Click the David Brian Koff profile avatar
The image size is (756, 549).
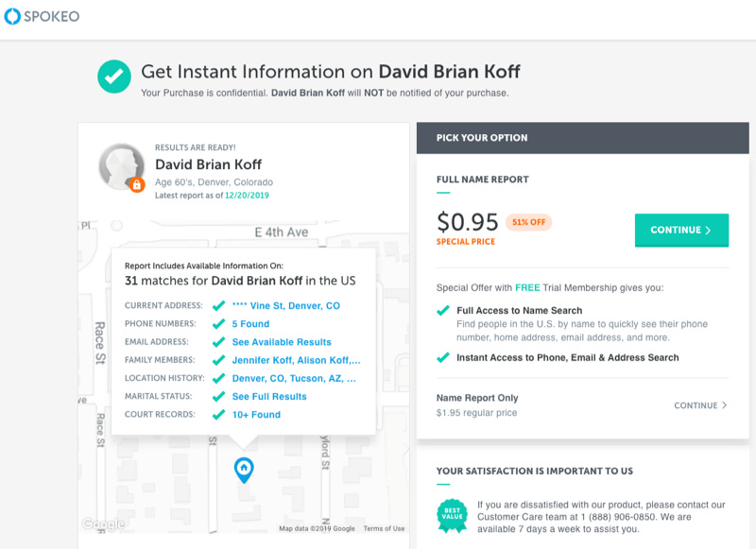(122, 166)
